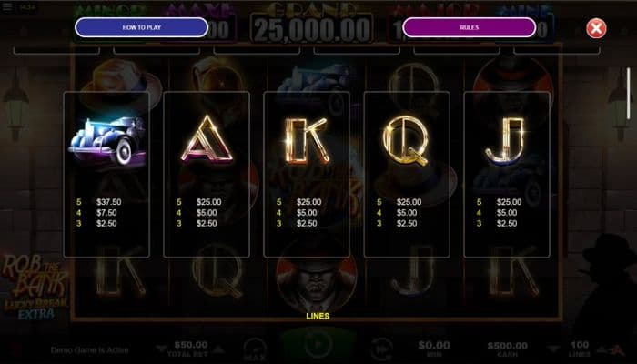This screenshot has width=637, height=364.
Task: Click the green spin button
Action: (318, 345)
